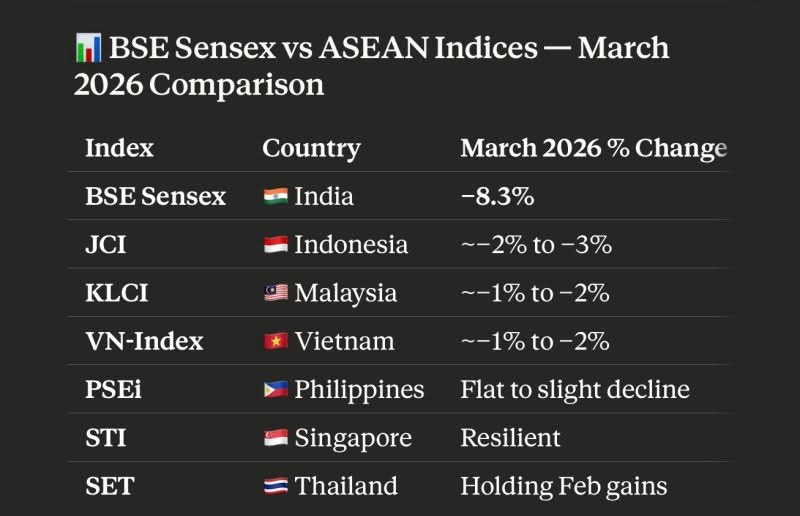
Task: Select the STI index cell
Action: coord(105,438)
